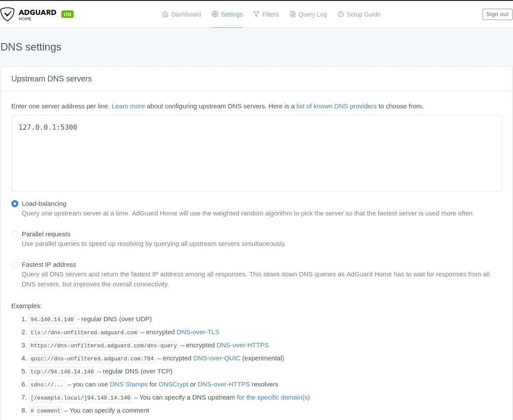Open the Dashboard tab
The height and width of the screenshot is (420, 513).
point(186,14)
